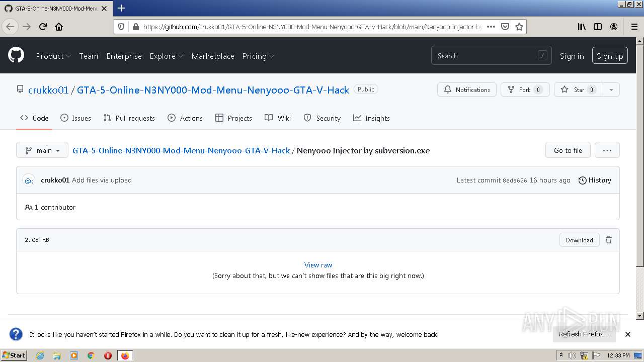Click the Refresh Firefox button

click(x=584, y=334)
